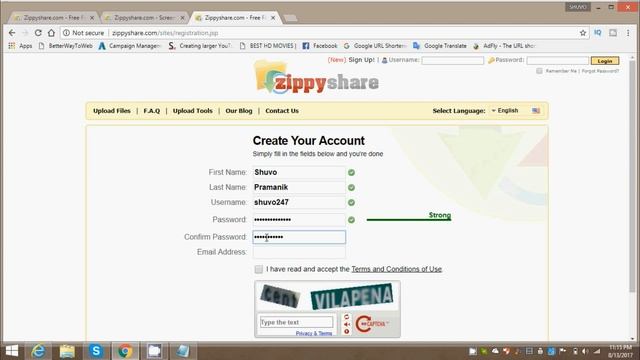Open the Google Translate bookmark
640x360 pixels.
click(440, 46)
